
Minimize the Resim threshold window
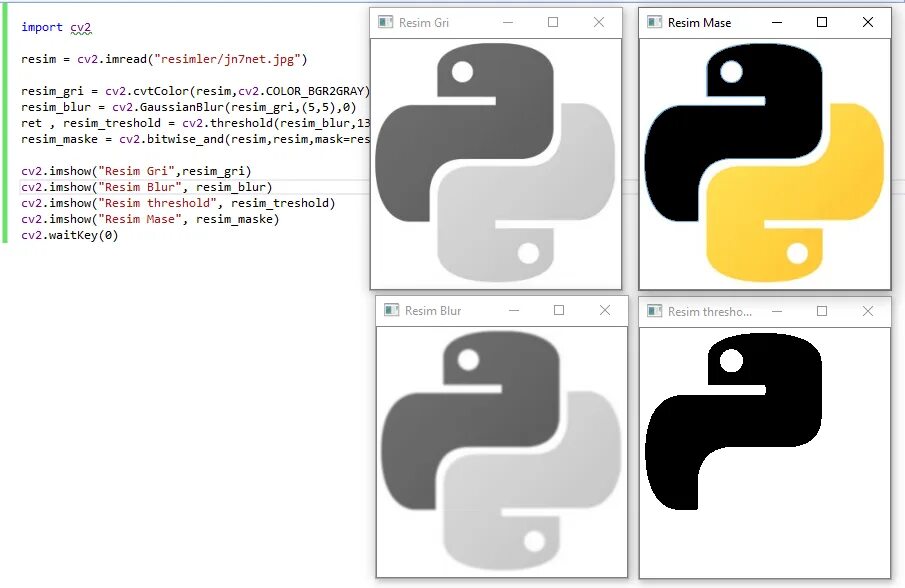point(777,312)
